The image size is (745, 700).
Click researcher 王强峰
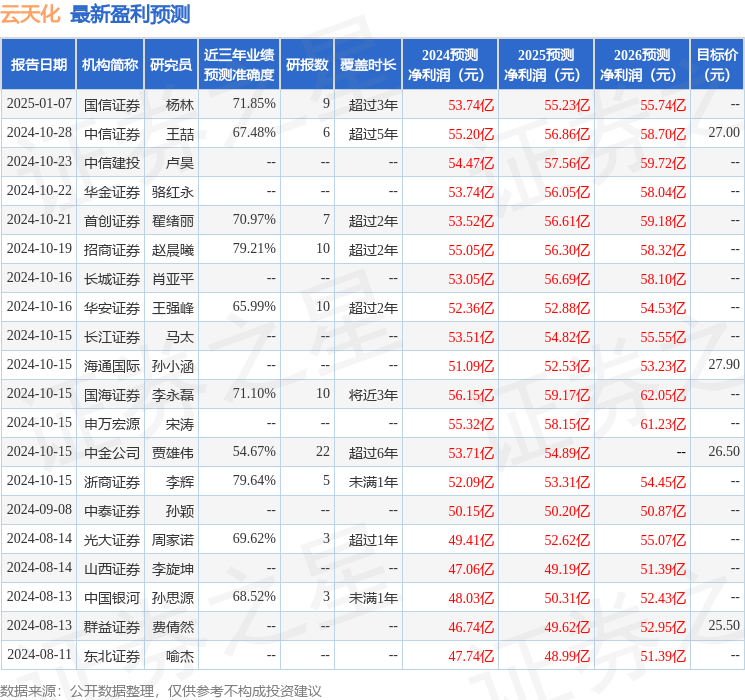click(173, 308)
